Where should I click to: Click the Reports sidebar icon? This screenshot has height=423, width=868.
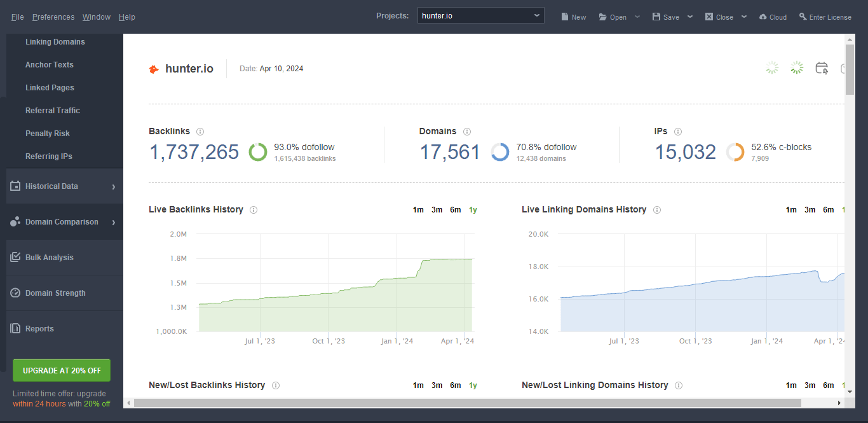(x=15, y=329)
